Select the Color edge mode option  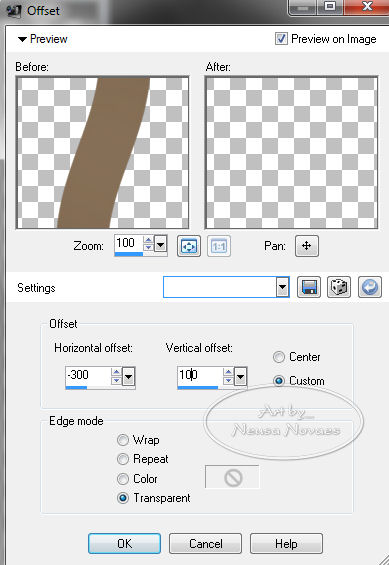pos(123,479)
